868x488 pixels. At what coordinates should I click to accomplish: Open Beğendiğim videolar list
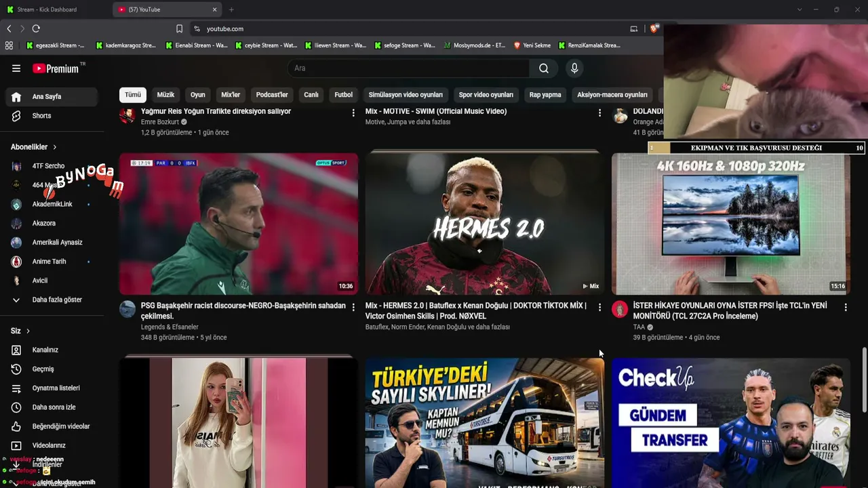tap(52, 426)
